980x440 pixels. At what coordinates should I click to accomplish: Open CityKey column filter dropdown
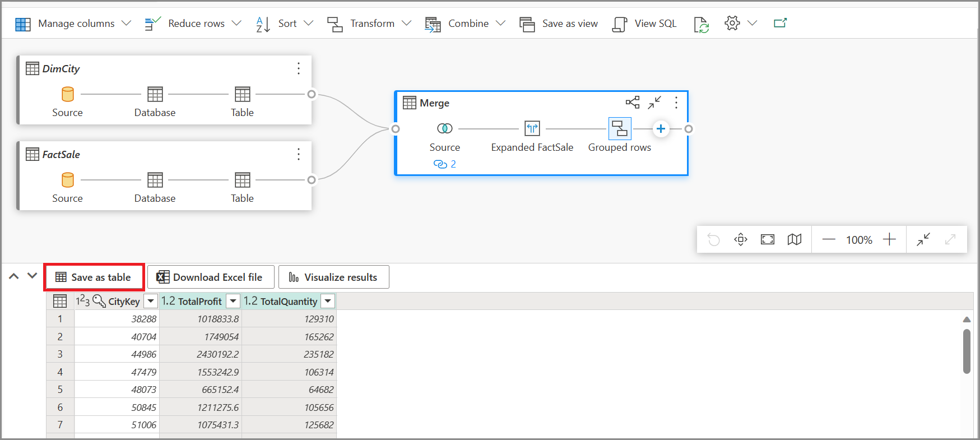pyautogui.click(x=151, y=302)
